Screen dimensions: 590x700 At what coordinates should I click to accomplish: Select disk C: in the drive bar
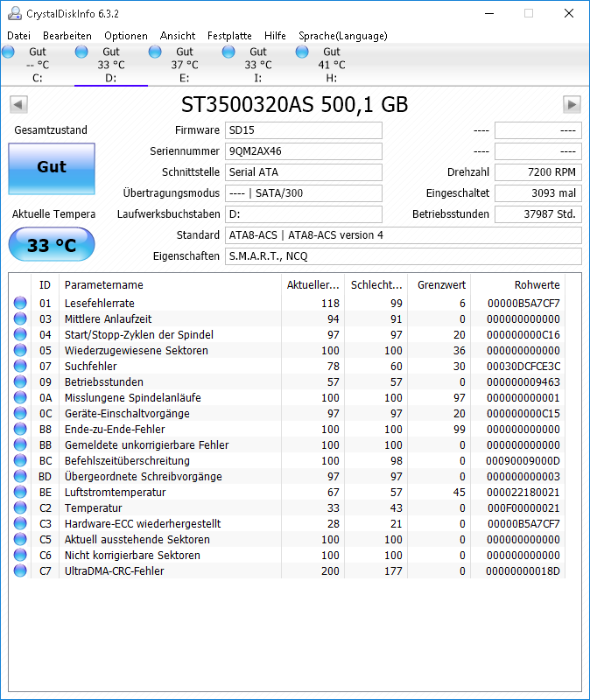(x=38, y=65)
